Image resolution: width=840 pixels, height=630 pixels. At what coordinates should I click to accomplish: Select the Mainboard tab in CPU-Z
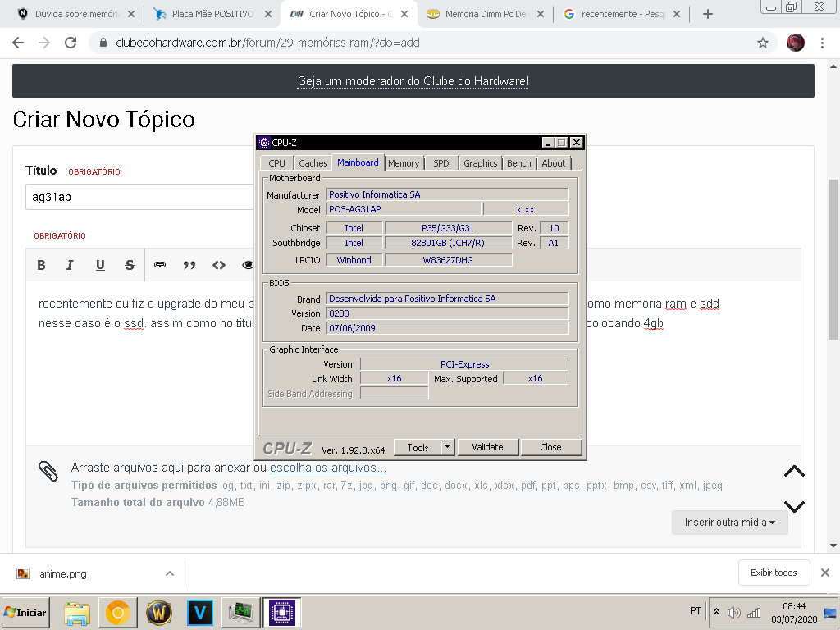coord(358,162)
